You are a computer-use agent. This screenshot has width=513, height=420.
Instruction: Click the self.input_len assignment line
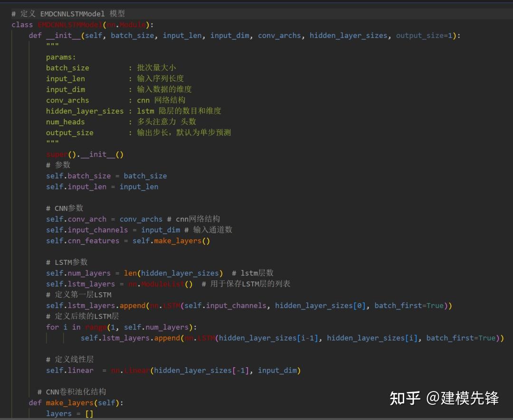102,187
